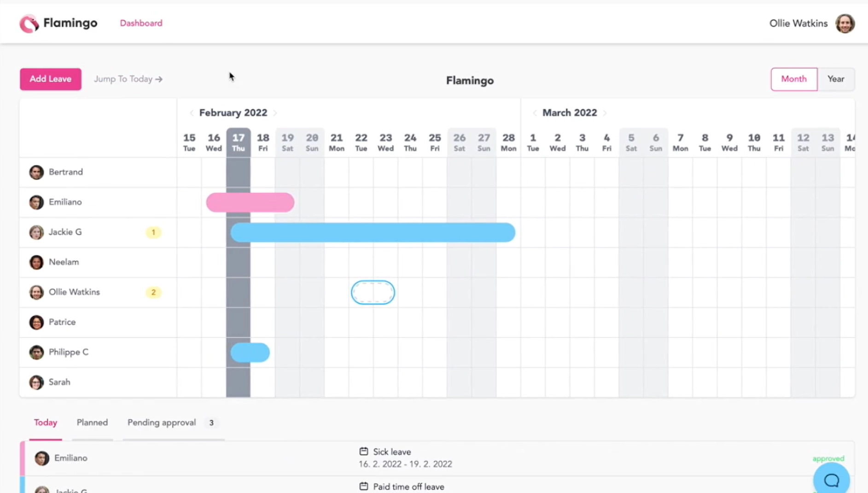Click the calendar icon beside Paid time off leave
This screenshot has height=493, width=868.
tap(364, 486)
